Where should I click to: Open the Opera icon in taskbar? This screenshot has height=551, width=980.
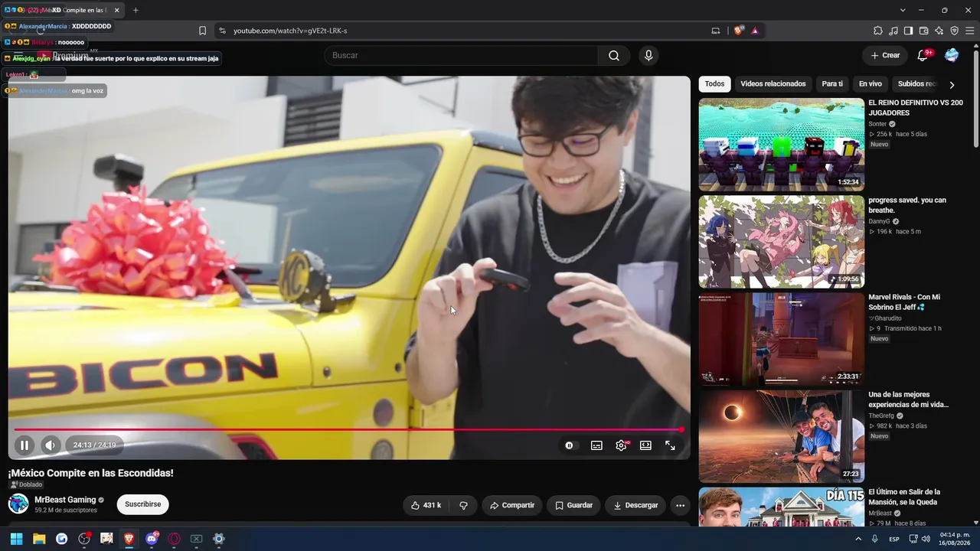(x=174, y=539)
